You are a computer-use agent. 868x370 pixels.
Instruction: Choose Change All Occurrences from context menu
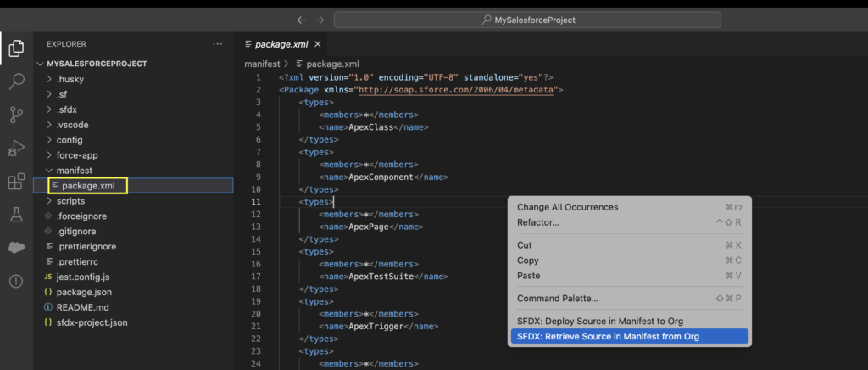point(630,207)
